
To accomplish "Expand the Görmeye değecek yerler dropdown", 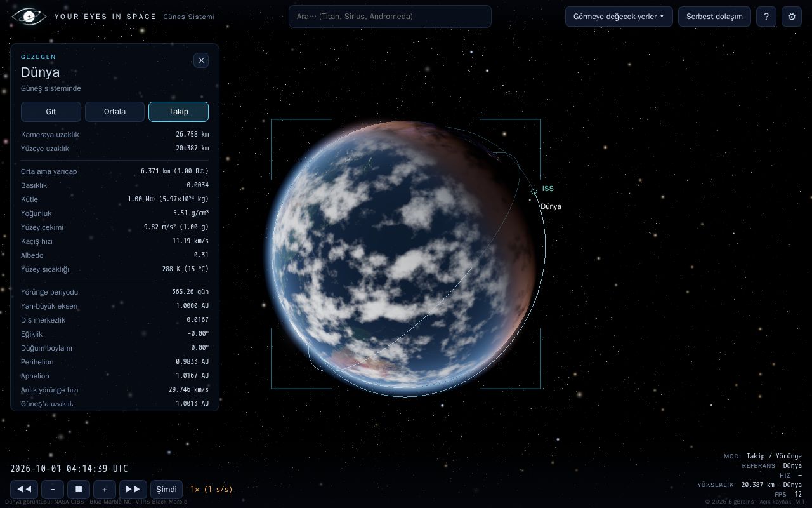I will click(619, 17).
